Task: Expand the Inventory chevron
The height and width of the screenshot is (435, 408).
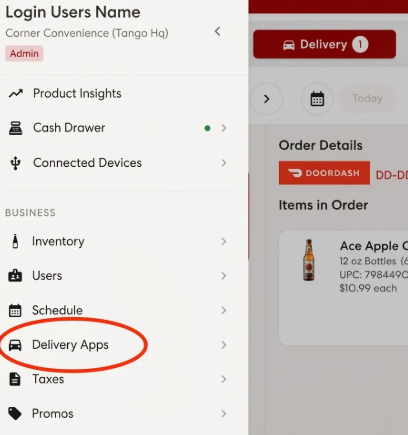Action: click(224, 241)
